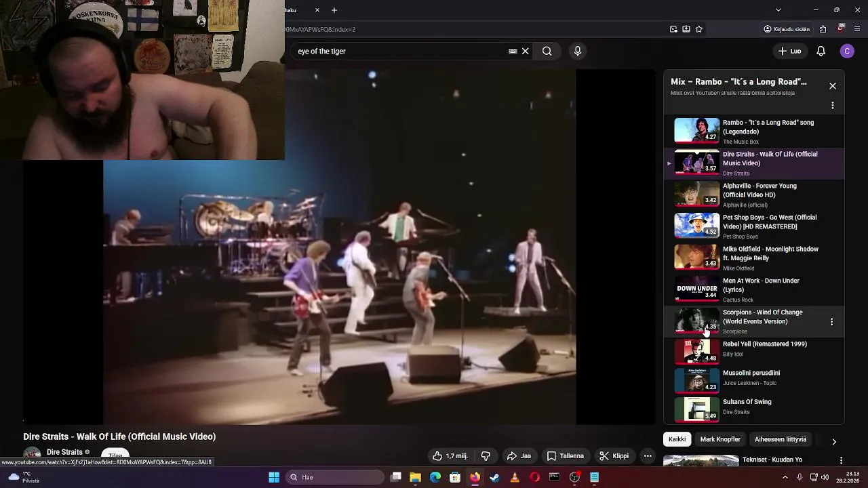
Task: Open YouTube notifications bell
Action: tap(821, 51)
